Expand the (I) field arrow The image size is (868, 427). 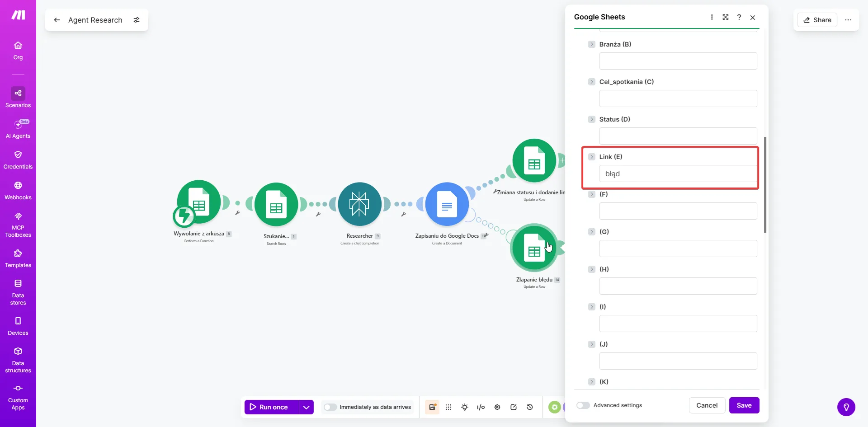[x=592, y=307]
